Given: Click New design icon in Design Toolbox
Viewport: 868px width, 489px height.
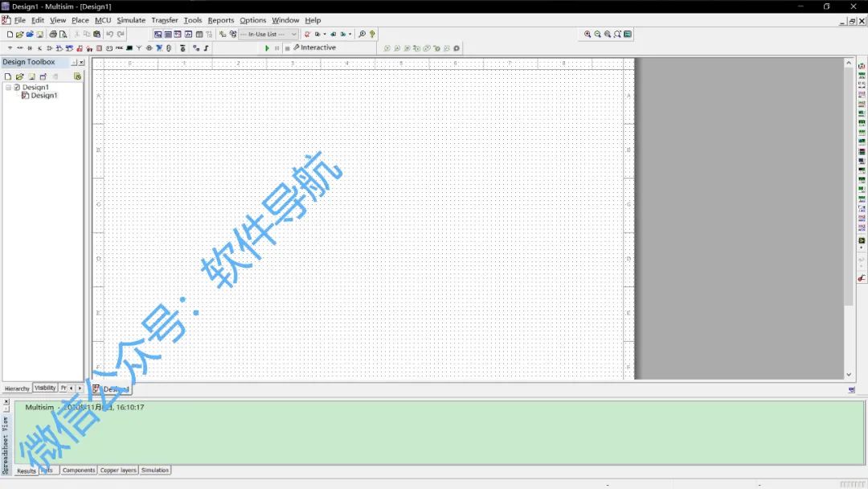Looking at the screenshot, I should pyautogui.click(x=8, y=76).
